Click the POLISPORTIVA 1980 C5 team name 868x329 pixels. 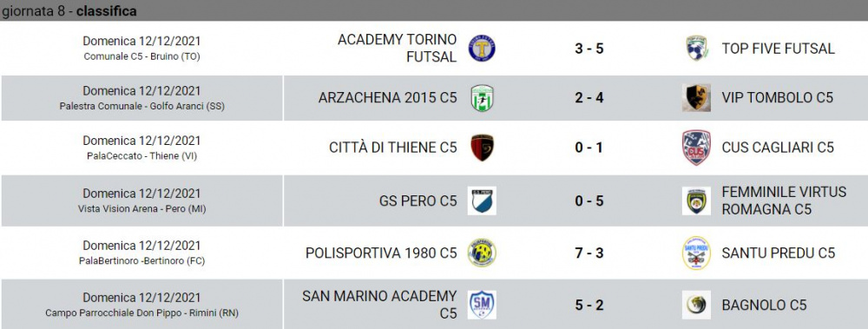tap(381, 253)
